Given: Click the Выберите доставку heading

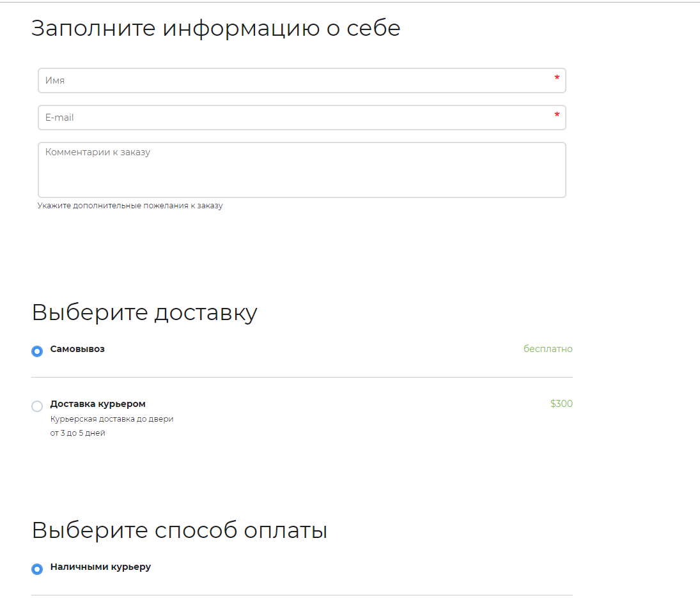Looking at the screenshot, I should click(x=144, y=312).
